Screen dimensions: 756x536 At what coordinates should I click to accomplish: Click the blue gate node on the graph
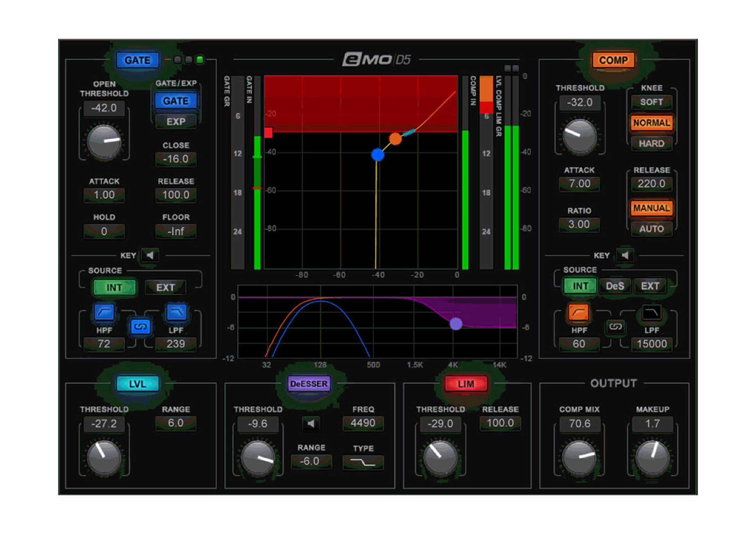(x=377, y=155)
